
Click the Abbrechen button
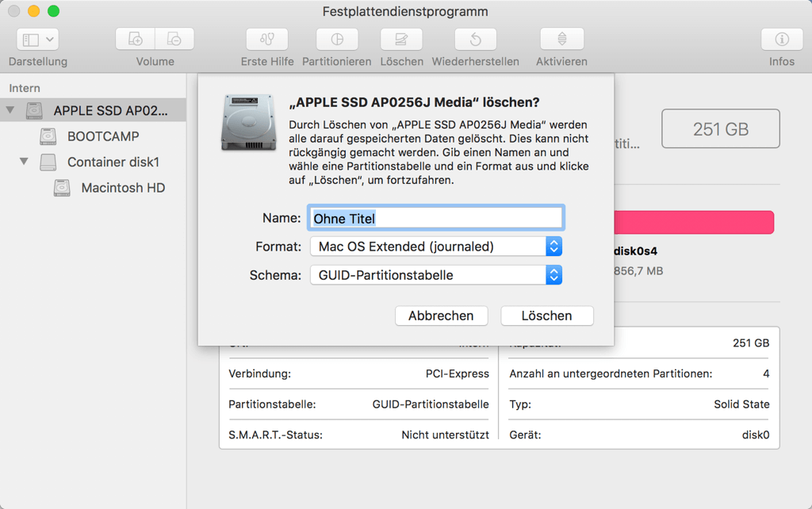click(x=441, y=316)
